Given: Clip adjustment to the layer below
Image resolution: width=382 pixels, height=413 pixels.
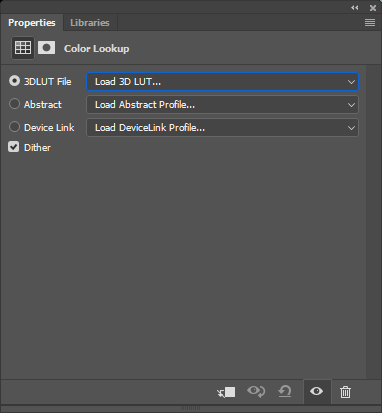Looking at the screenshot, I should click(x=226, y=392).
